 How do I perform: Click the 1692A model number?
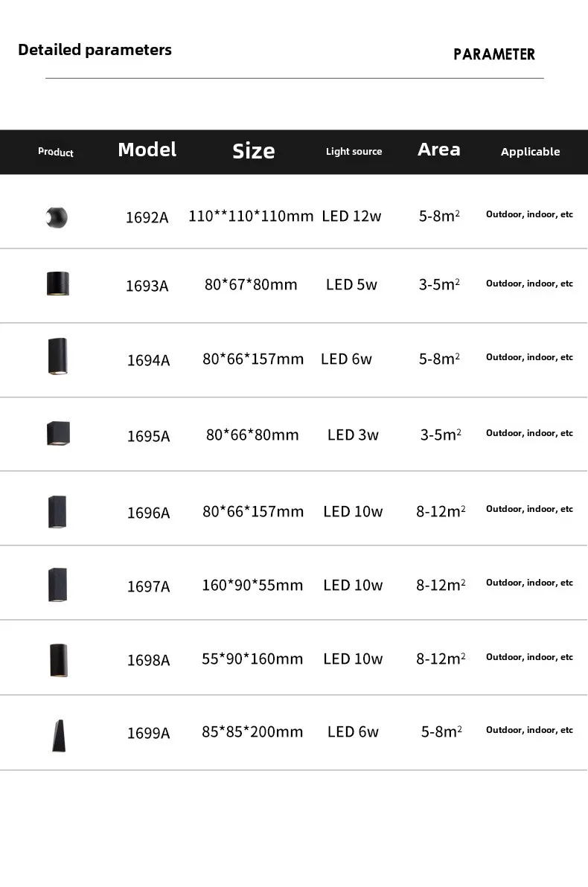click(147, 217)
